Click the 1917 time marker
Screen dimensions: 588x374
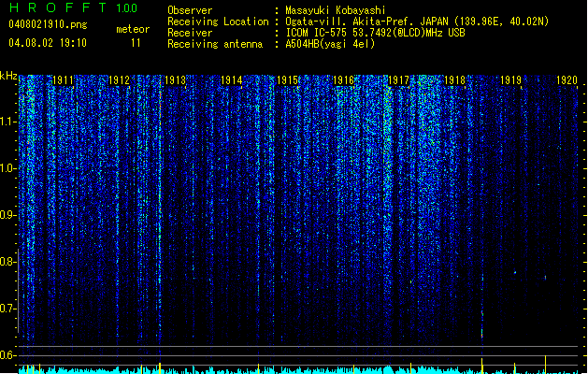coord(398,80)
